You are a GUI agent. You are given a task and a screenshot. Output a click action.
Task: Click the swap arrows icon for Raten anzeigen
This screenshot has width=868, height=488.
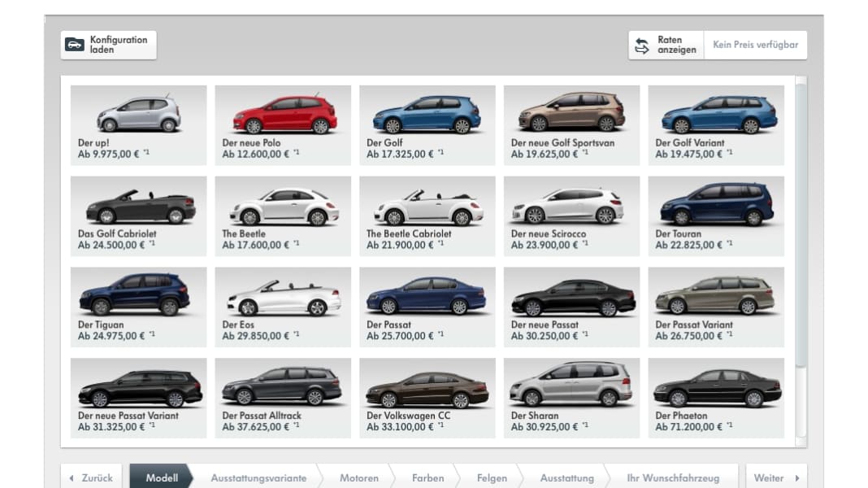tap(641, 46)
